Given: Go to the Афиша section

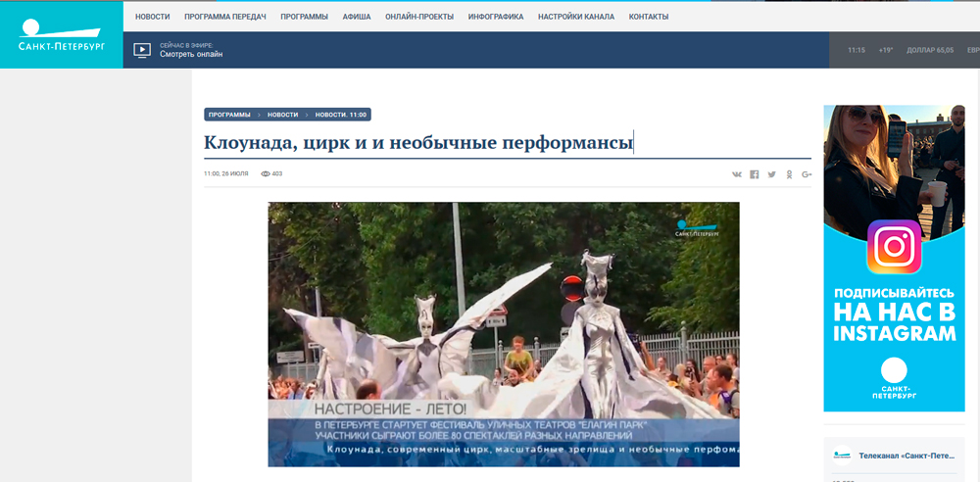Looking at the screenshot, I should point(357,17).
